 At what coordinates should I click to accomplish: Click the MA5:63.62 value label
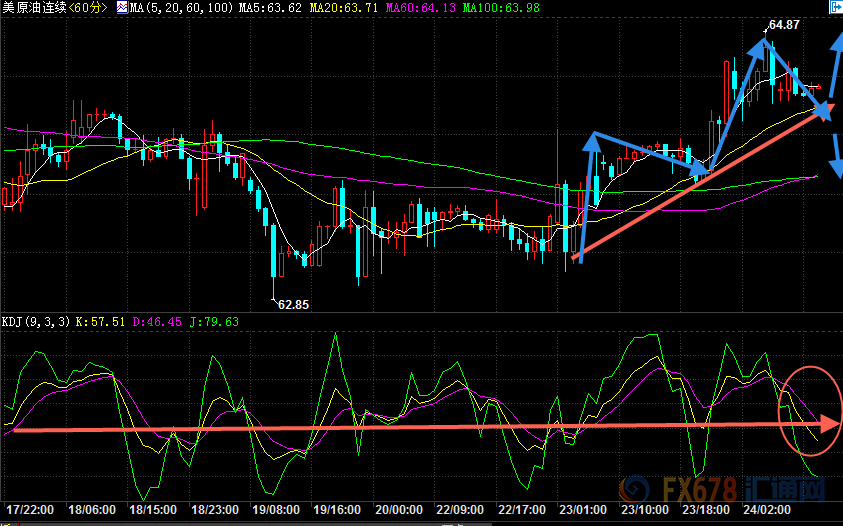coord(270,8)
